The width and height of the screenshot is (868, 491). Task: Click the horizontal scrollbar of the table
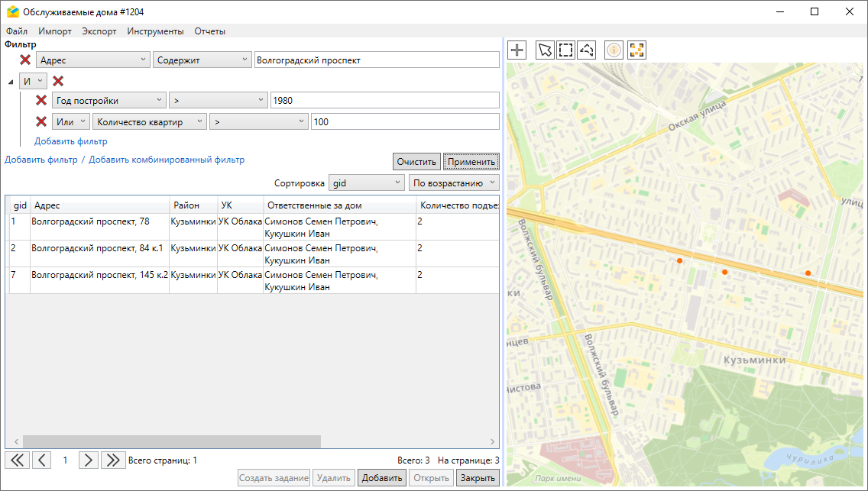pyautogui.click(x=171, y=441)
